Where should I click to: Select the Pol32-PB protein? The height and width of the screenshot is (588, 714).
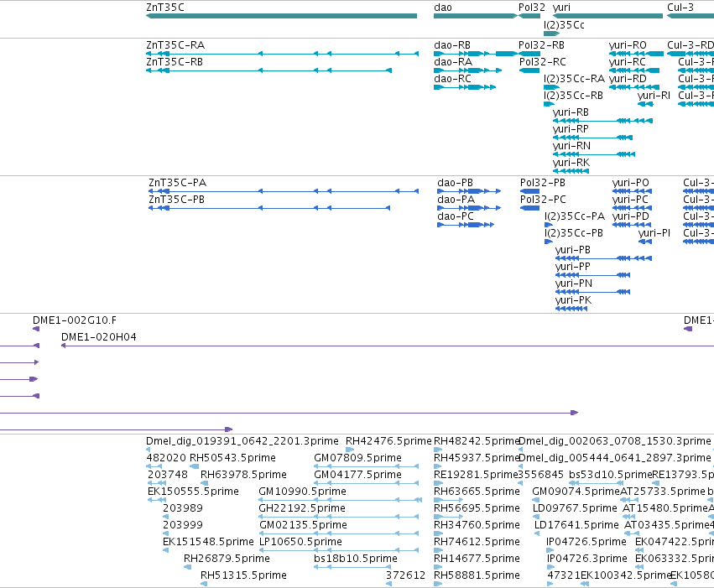529,191
